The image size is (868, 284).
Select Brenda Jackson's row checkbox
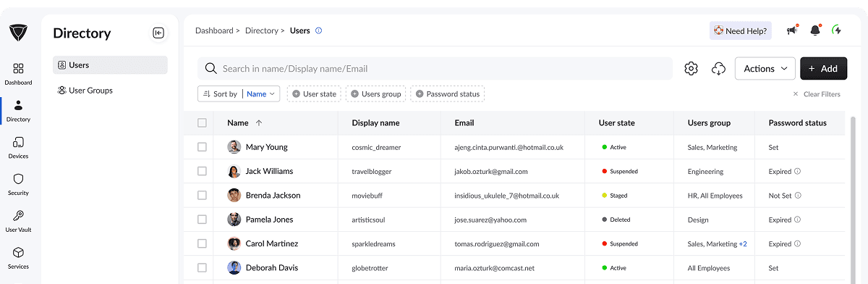202,196
